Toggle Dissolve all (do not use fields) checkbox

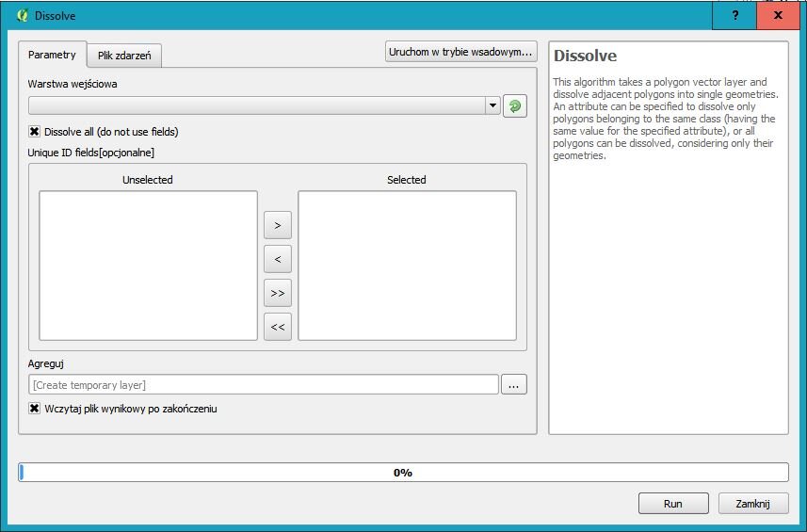tap(35, 132)
